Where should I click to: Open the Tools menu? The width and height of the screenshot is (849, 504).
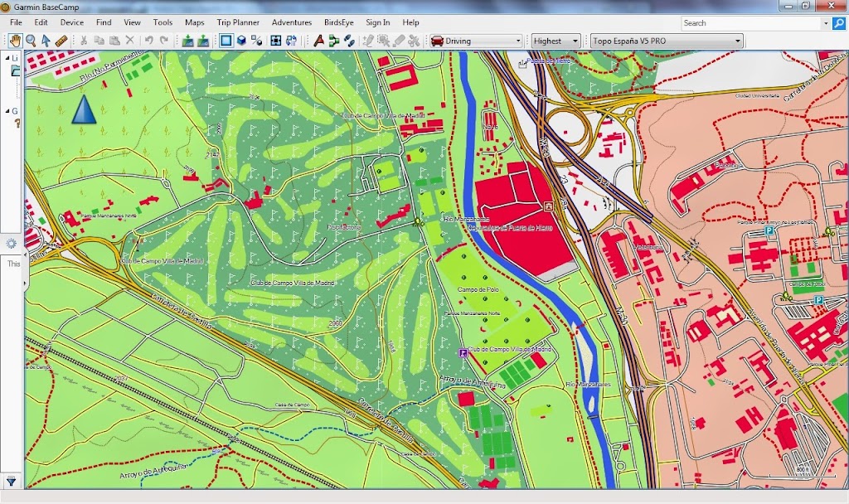pos(163,22)
